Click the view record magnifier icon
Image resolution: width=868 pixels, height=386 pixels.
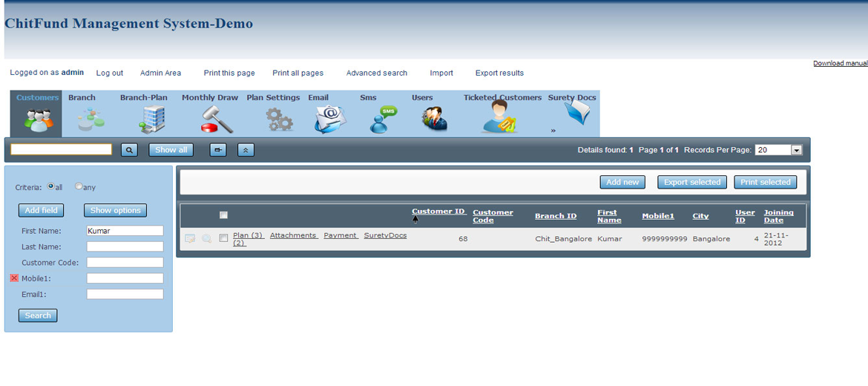207,239
